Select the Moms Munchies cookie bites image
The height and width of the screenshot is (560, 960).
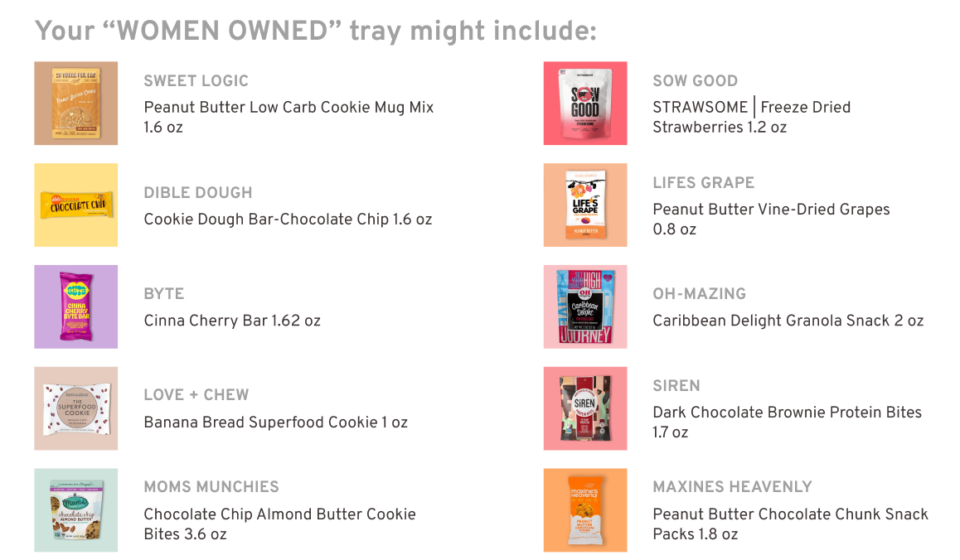point(76,509)
